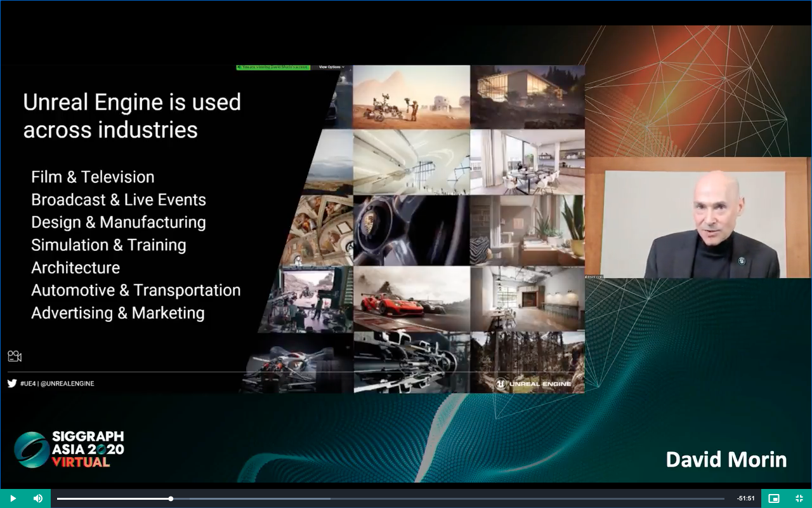Click the Unreal Engine logo watermark

click(534, 384)
